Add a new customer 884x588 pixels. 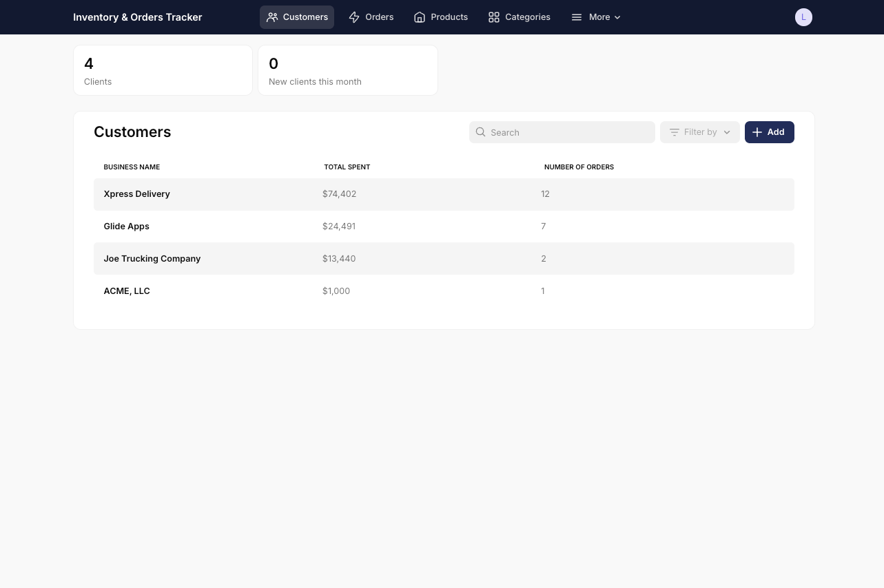point(770,132)
